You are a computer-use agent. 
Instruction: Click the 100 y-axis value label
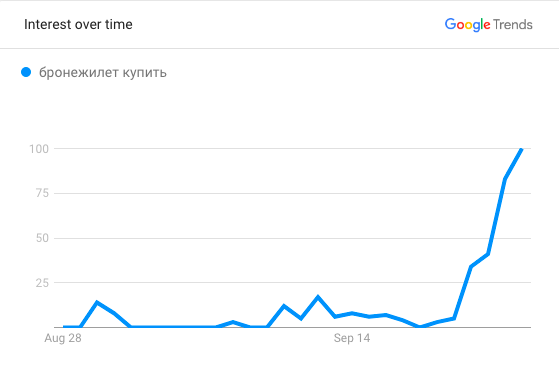[x=39, y=149]
